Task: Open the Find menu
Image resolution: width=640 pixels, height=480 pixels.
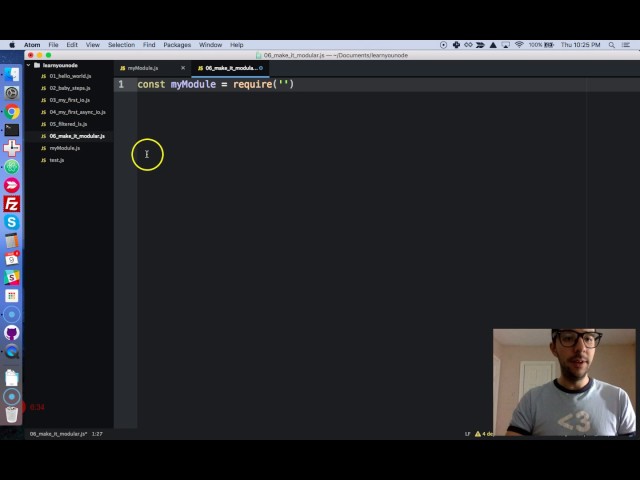Action: (149, 45)
